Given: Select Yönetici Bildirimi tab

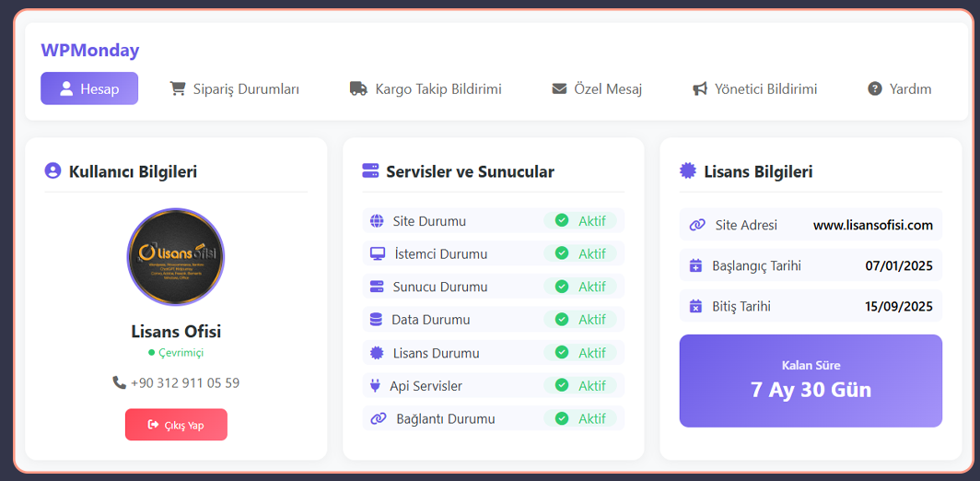Looking at the screenshot, I should tap(755, 88).
